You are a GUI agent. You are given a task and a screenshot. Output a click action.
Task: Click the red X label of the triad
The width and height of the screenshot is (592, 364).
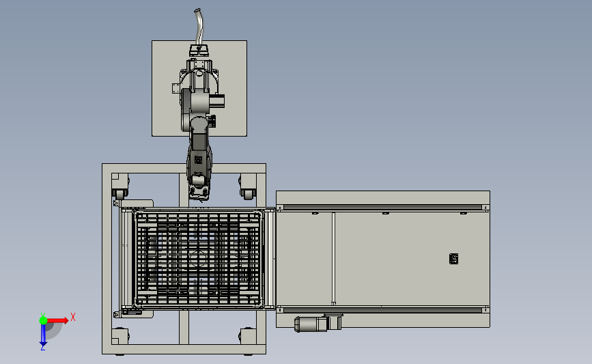(x=73, y=317)
